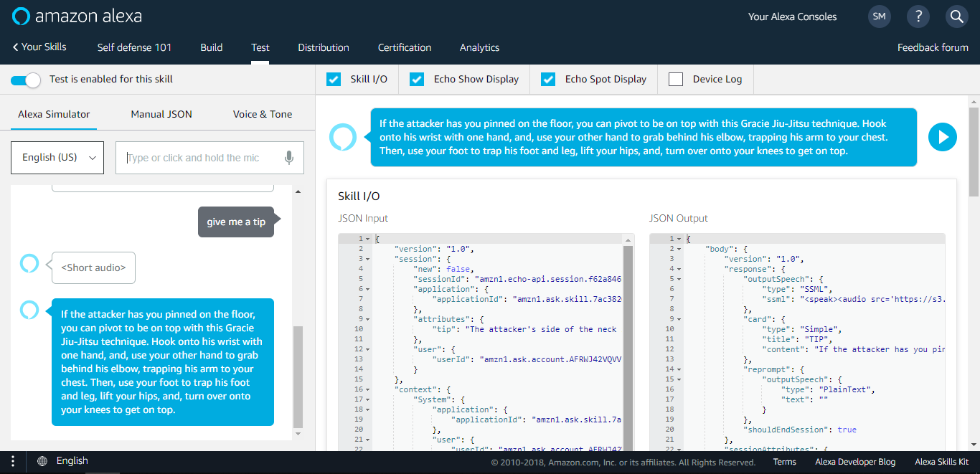Click the "title": "TIP" line in output

(807, 339)
